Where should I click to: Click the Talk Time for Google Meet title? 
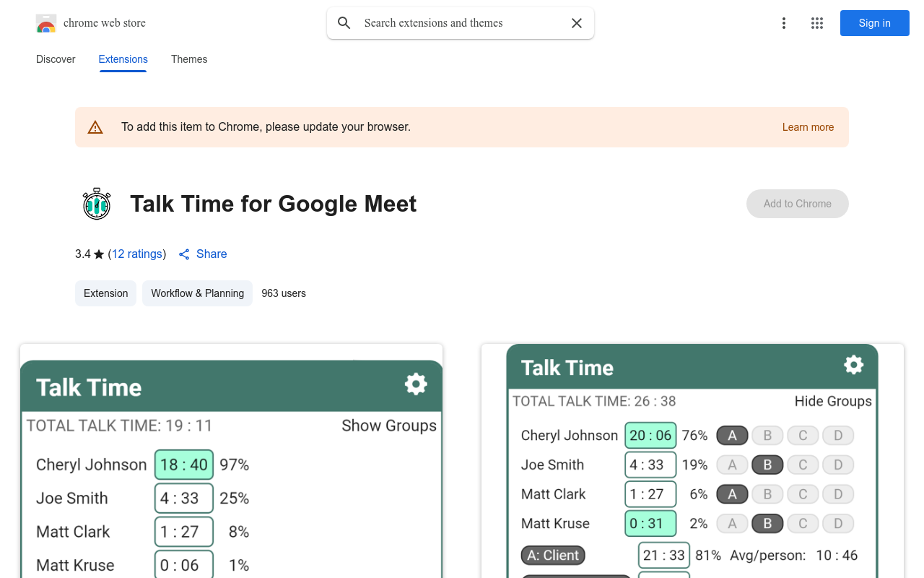coord(273,204)
